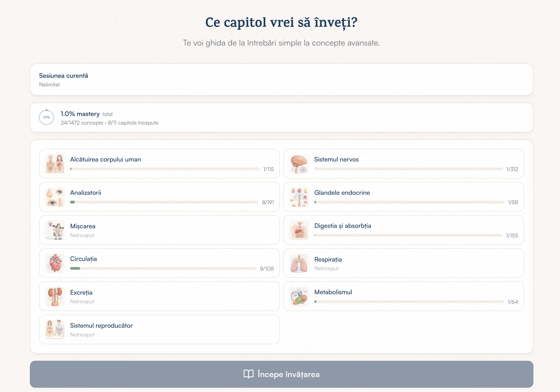Click the lungs icon for Respirația

click(x=299, y=263)
